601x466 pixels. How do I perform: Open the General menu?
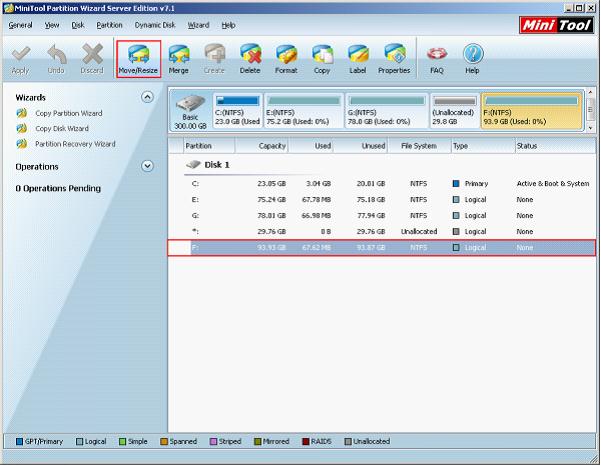click(x=20, y=25)
